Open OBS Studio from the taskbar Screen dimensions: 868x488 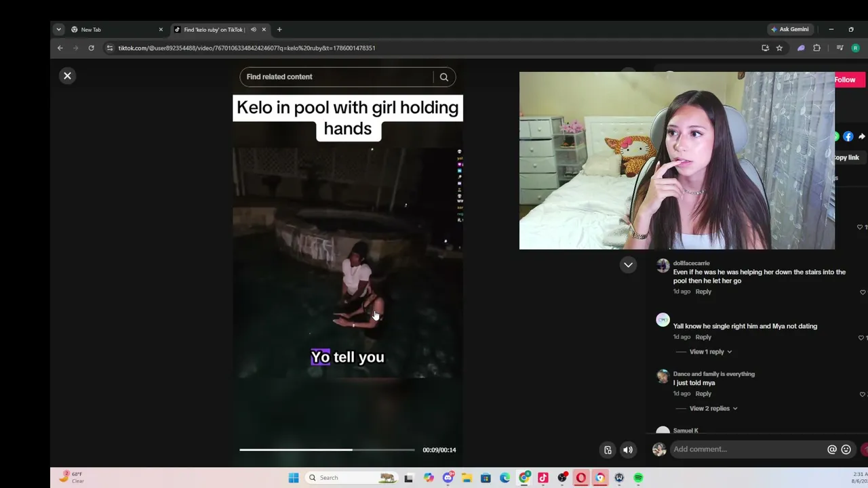coord(562,478)
